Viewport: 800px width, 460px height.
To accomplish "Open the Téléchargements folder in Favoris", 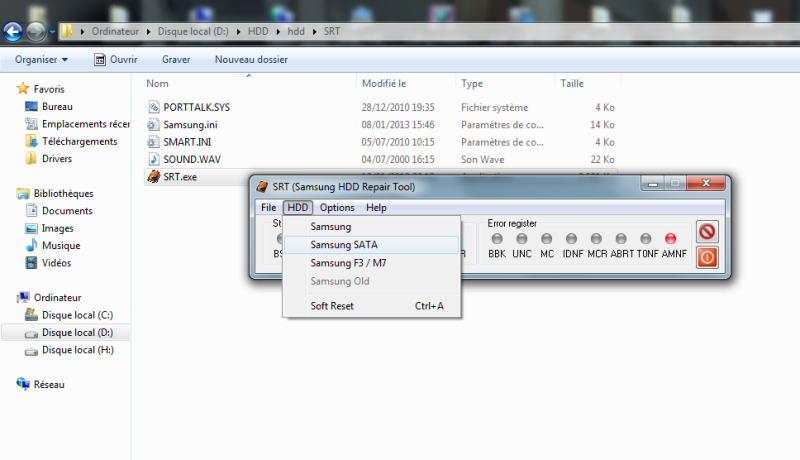I will pyautogui.click(x=74, y=141).
